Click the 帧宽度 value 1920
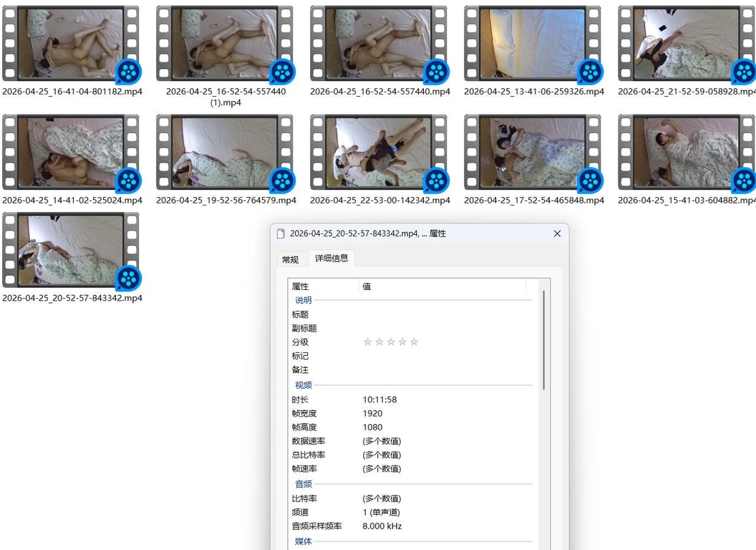Screen dimensions: 756x550 (x=372, y=413)
